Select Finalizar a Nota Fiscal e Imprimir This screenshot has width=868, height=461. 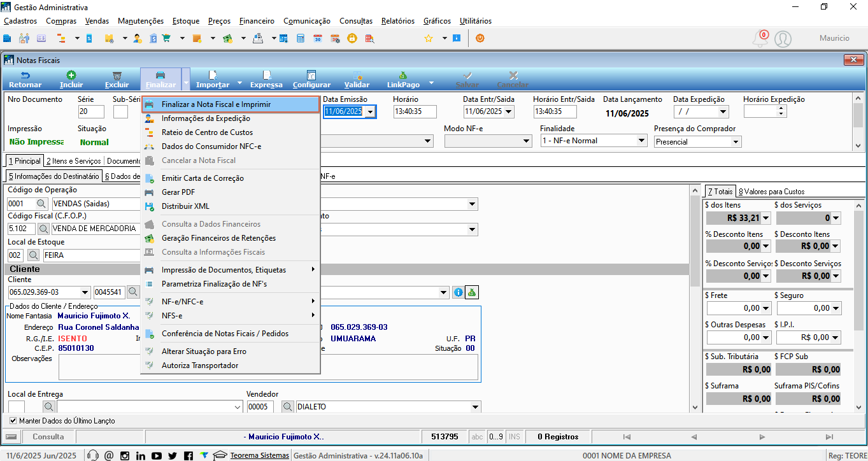(x=231, y=104)
